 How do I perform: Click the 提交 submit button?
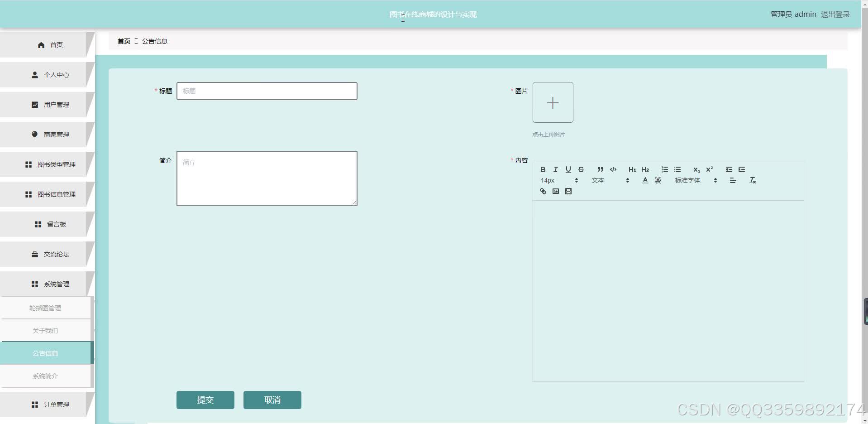205,400
